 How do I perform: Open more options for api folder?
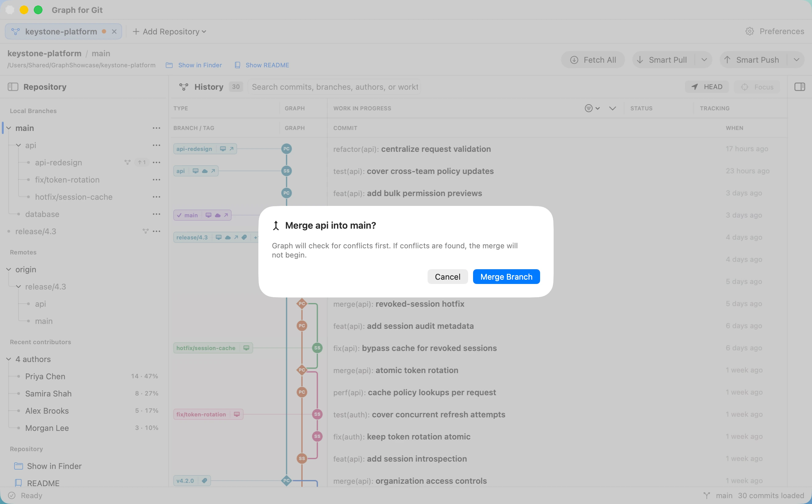point(157,146)
